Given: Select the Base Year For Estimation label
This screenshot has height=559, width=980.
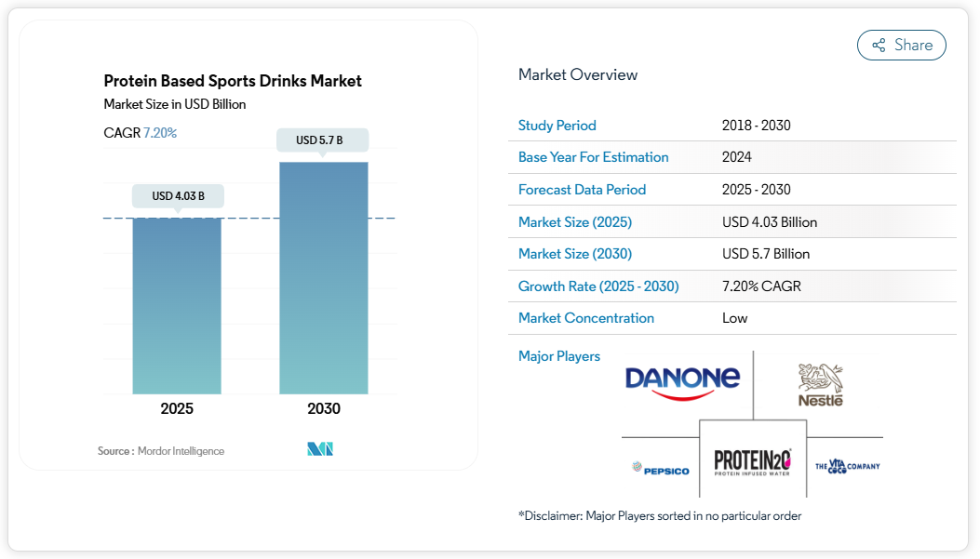Looking at the screenshot, I should [593, 157].
